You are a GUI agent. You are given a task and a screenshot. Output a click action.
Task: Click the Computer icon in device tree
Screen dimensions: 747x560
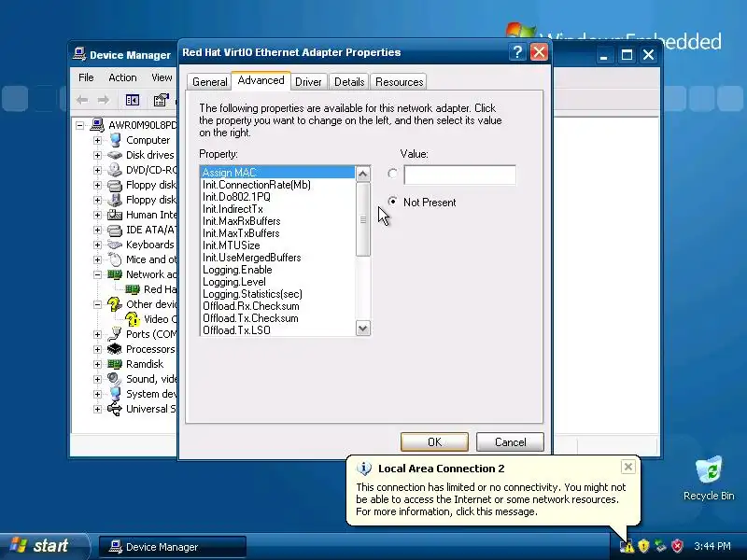115,140
